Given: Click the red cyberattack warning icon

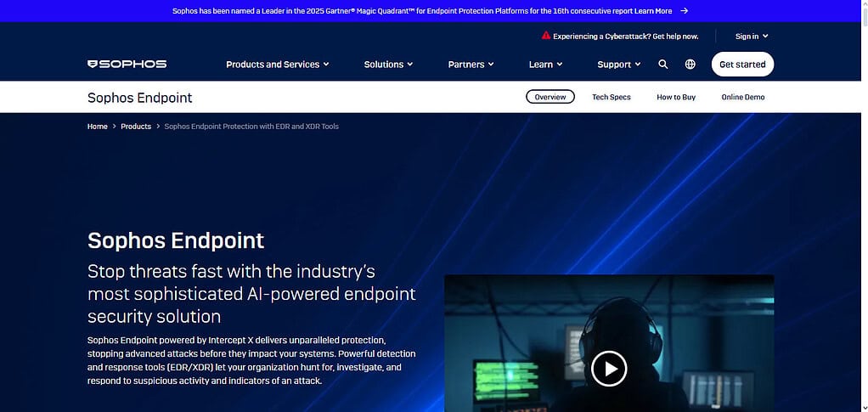Looking at the screenshot, I should [546, 36].
